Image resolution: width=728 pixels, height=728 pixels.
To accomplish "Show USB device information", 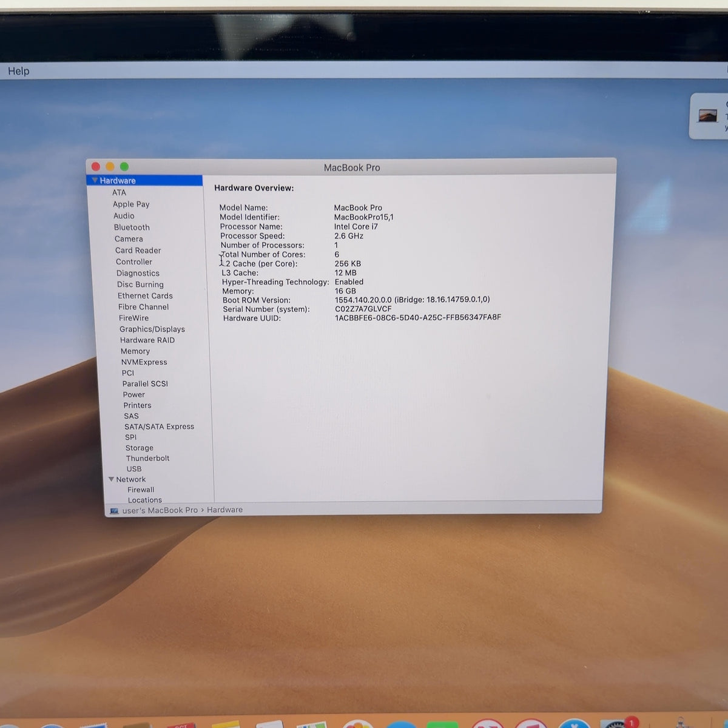I will click(134, 469).
